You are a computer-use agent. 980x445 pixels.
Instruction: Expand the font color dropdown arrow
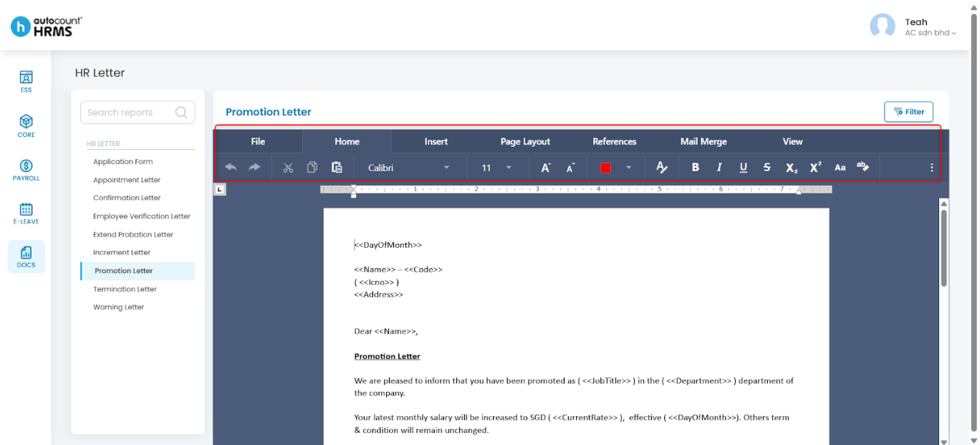[629, 168]
